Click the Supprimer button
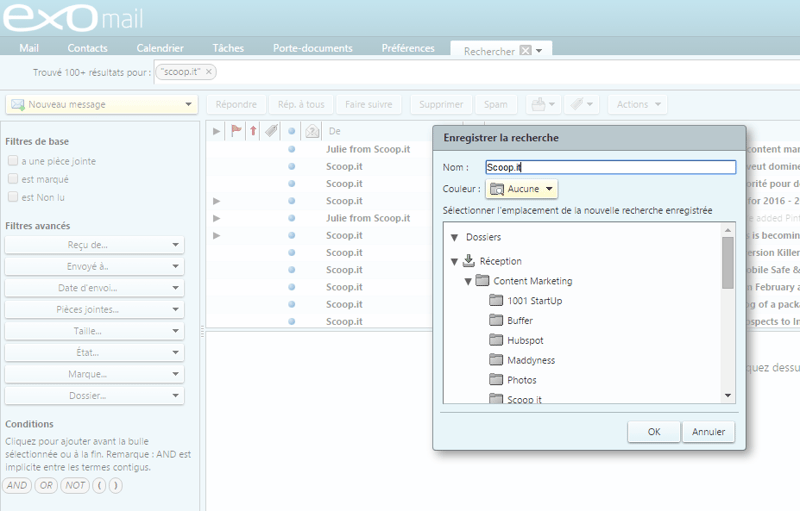800x511 pixels. [x=441, y=104]
